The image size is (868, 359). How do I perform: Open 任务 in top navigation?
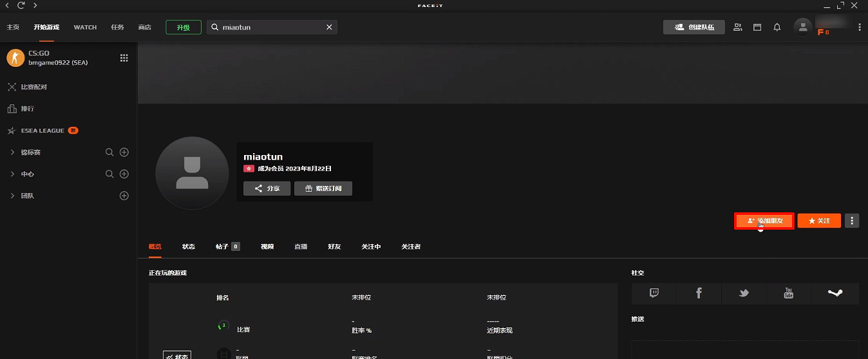pyautogui.click(x=117, y=27)
